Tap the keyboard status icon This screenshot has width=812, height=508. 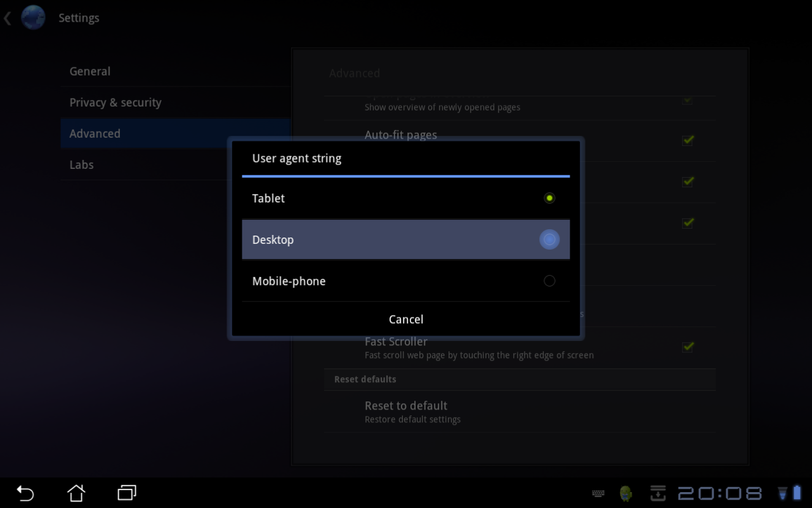pyautogui.click(x=598, y=493)
